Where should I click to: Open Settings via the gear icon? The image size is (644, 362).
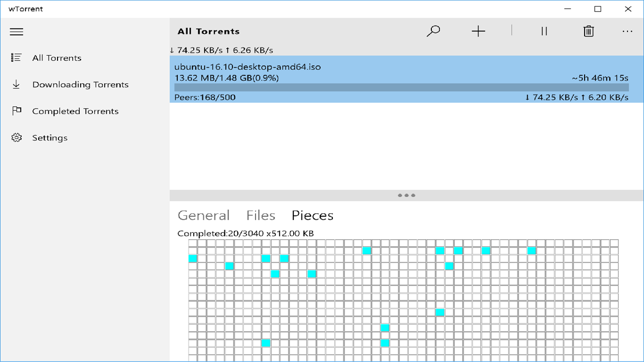[16, 138]
